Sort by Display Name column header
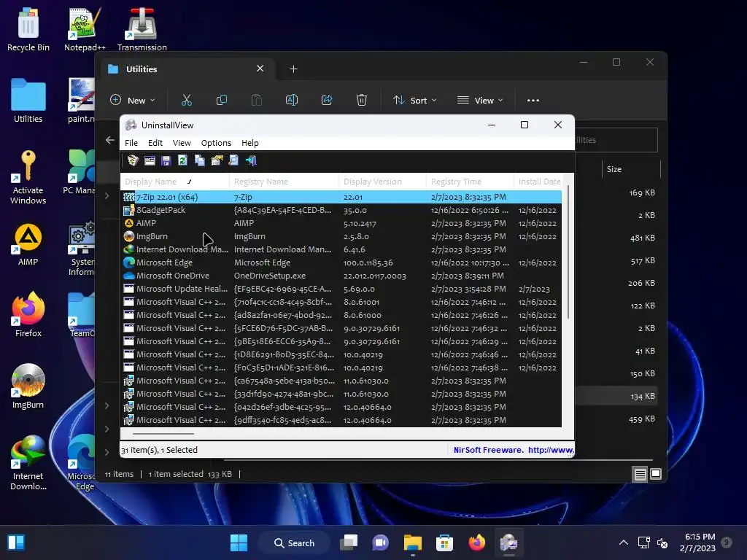This screenshot has height=560, width=747. coord(175,182)
